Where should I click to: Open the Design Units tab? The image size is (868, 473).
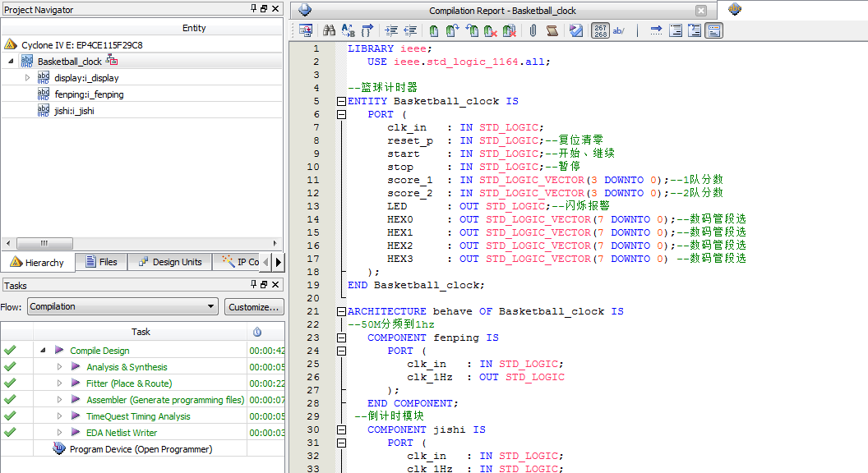pyautogui.click(x=169, y=262)
